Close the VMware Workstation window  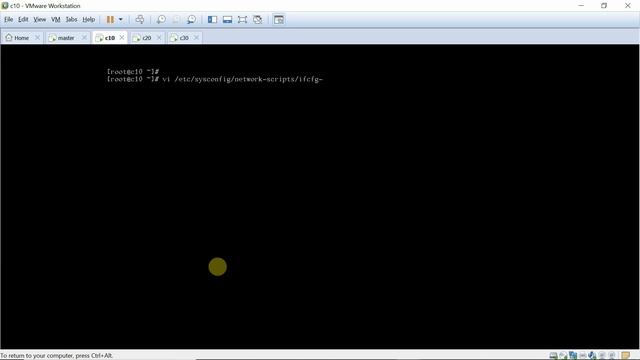628,6
